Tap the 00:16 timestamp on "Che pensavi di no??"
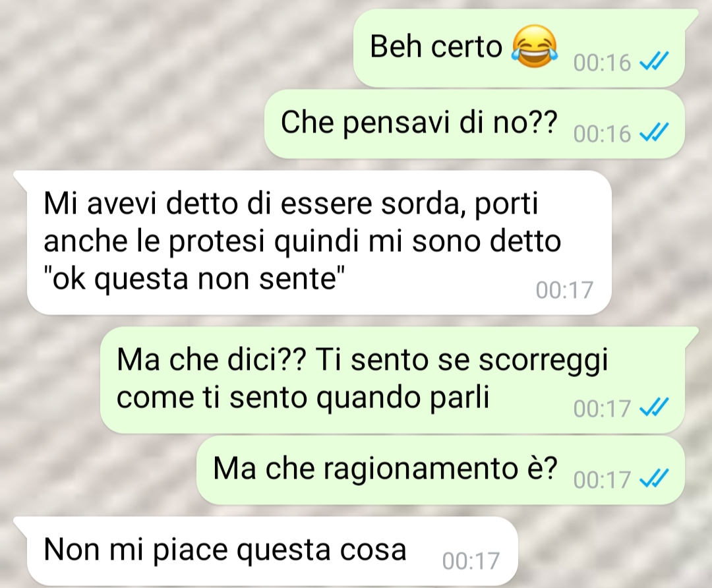 click(602, 134)
